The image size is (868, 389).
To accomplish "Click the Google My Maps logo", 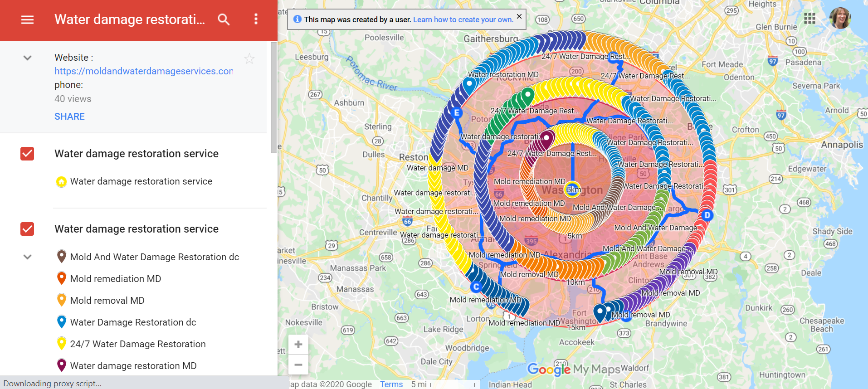I will (x=574, y=369).
